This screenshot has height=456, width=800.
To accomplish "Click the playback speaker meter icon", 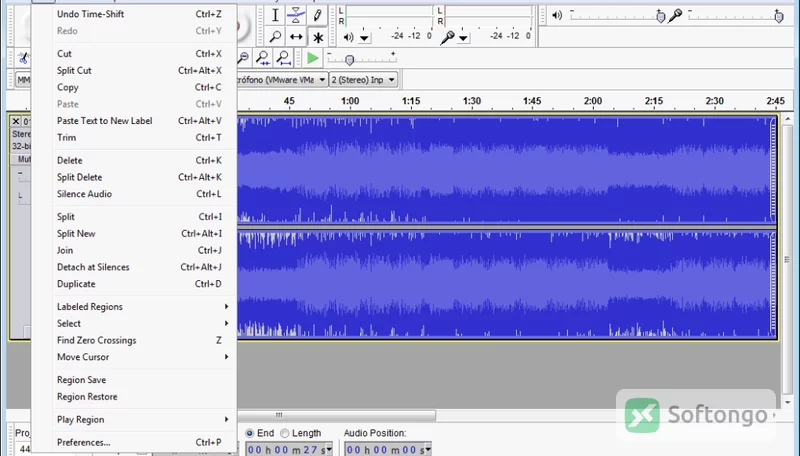I will [x=348, y=37].
